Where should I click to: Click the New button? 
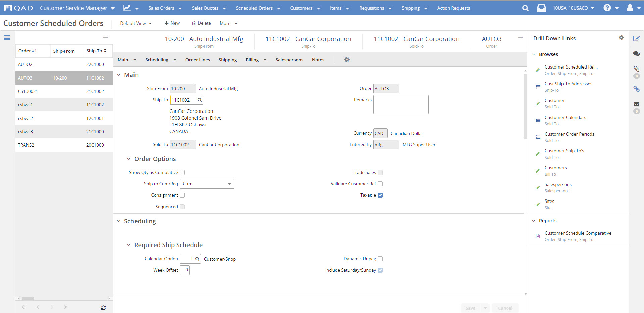tap(172, 23)
